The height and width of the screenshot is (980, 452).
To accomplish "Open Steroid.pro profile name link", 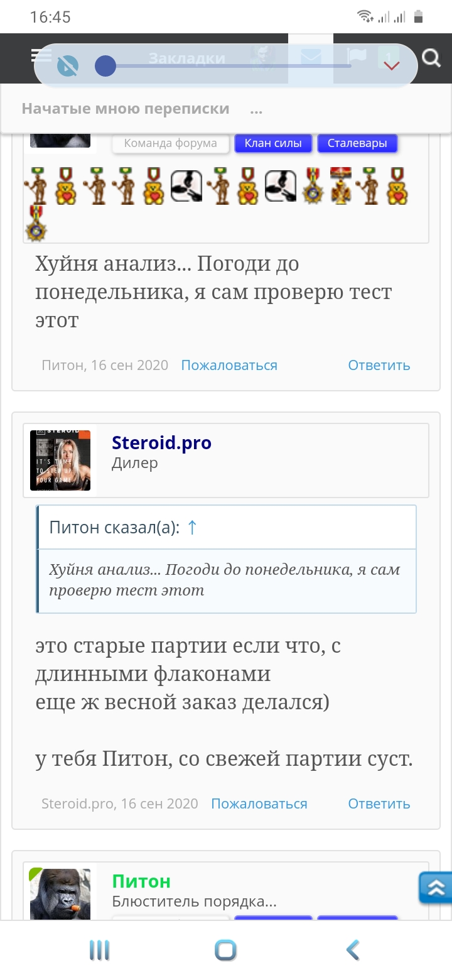I will pyautogui.click(x=161, y=443).
